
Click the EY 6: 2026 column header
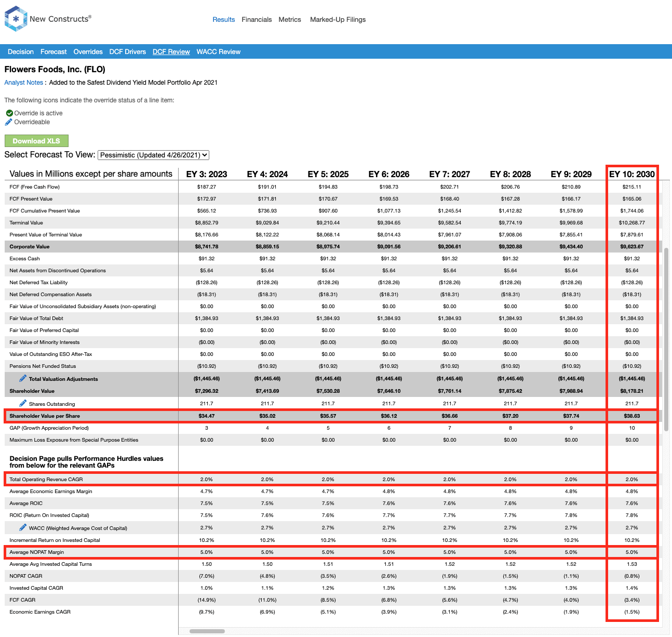[x=389, y=174]
